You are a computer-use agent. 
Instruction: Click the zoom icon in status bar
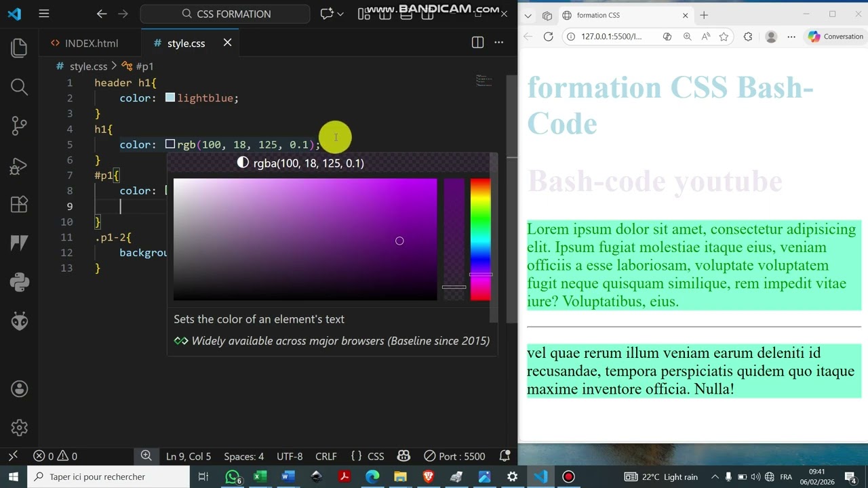(146, 456)
